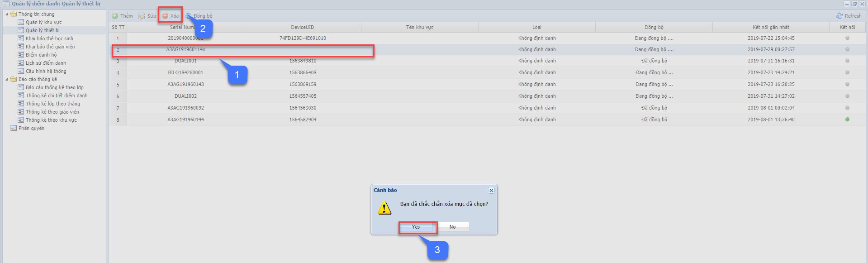Sort by DeviceUID column header
Viewport: 868px width, 263px height.
302,27
